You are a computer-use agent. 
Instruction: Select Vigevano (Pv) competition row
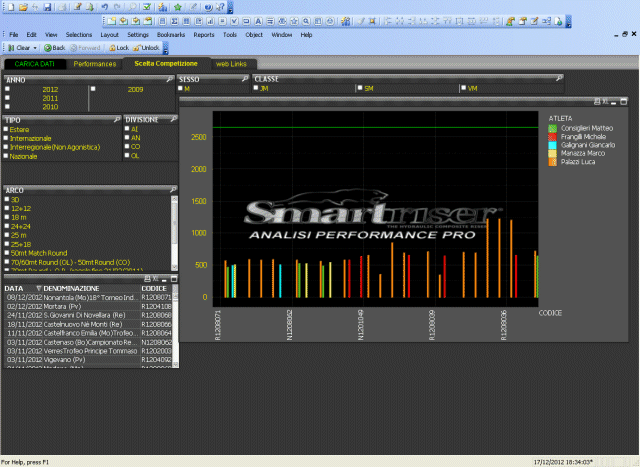point(89,360)
